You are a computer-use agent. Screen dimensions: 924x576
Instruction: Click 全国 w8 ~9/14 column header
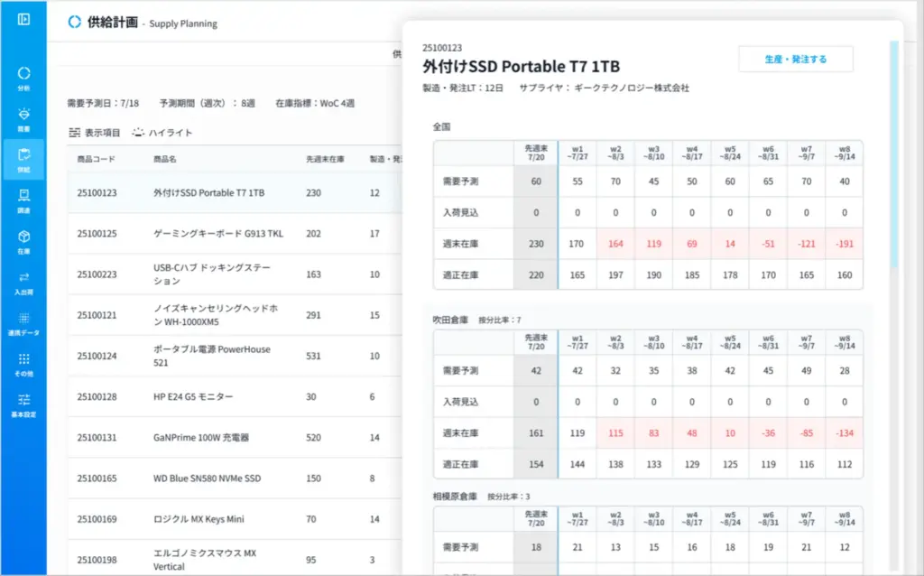coord(845,153)
